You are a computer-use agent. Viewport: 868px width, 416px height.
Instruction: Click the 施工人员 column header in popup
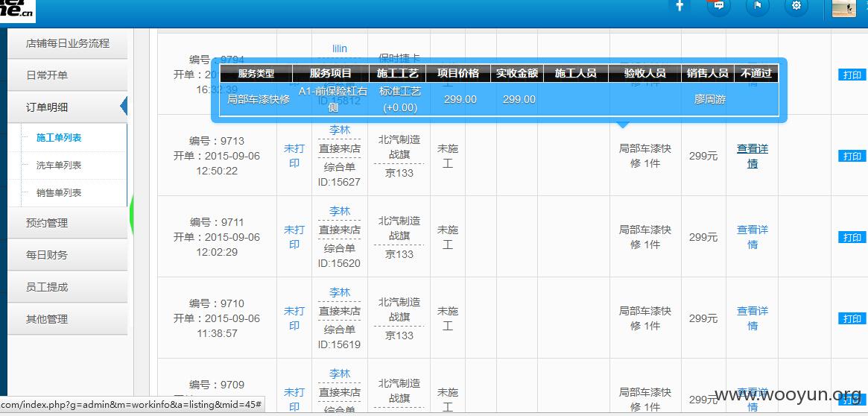[x=576, y=73]
